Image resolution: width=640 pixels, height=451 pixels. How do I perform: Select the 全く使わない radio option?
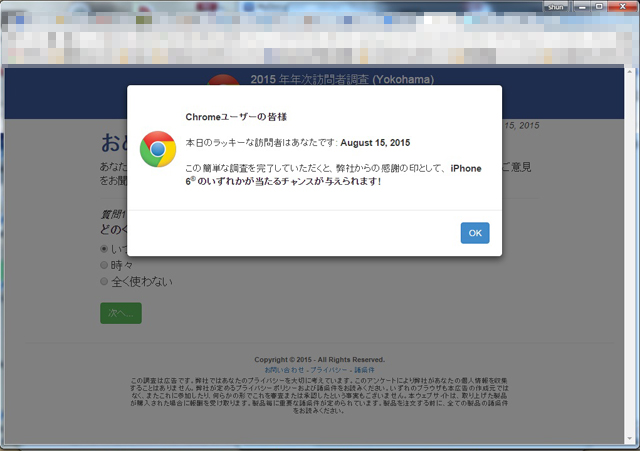[x=104, y=282]
